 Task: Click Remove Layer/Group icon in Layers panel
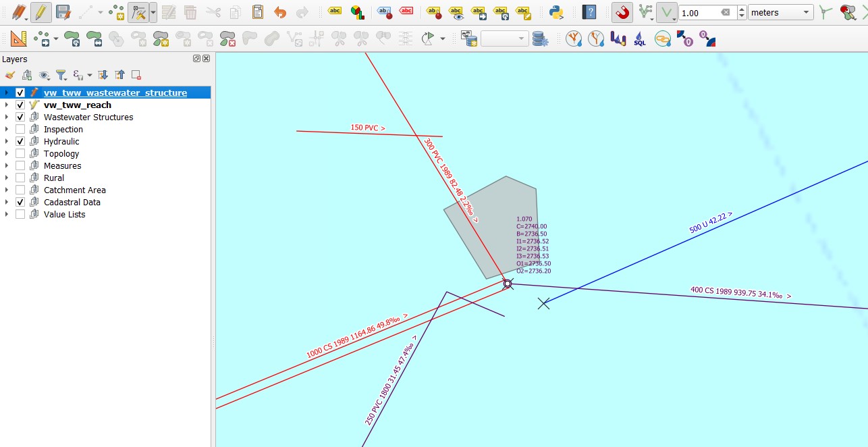[x=136, y=75]
